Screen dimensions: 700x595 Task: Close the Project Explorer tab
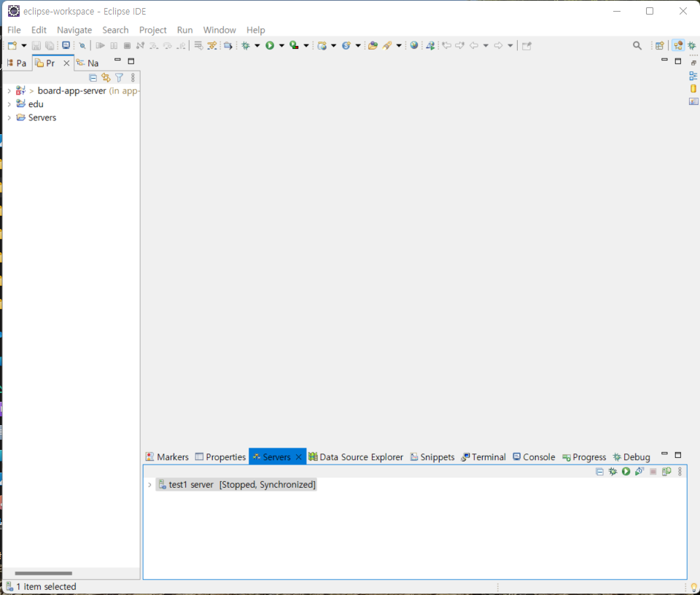tap(66, 63)
